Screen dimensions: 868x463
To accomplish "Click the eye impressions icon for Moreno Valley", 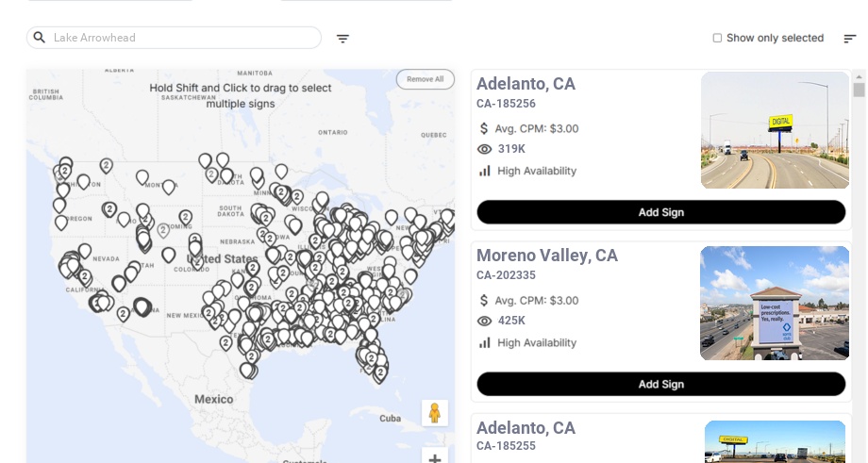I will 485,321.
